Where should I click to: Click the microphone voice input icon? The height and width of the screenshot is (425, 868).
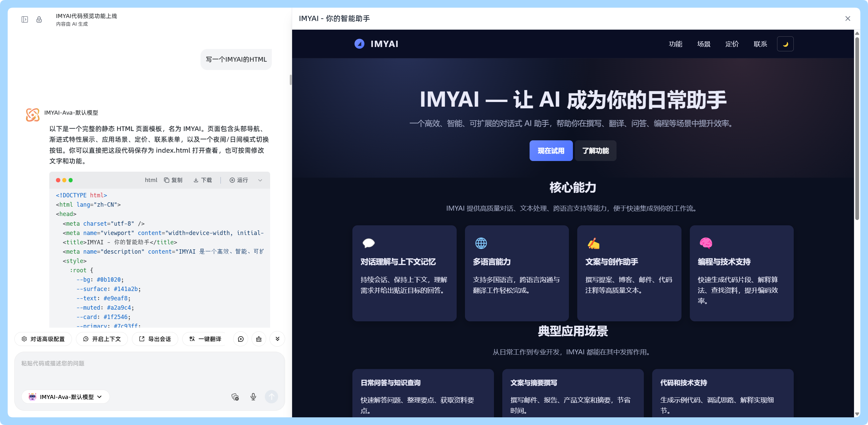253,397
